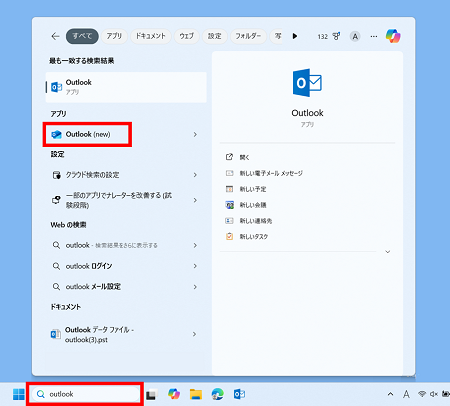450x406 pixels.
Task: Open the rewards points trophy icon
Action: coord(336,36)
